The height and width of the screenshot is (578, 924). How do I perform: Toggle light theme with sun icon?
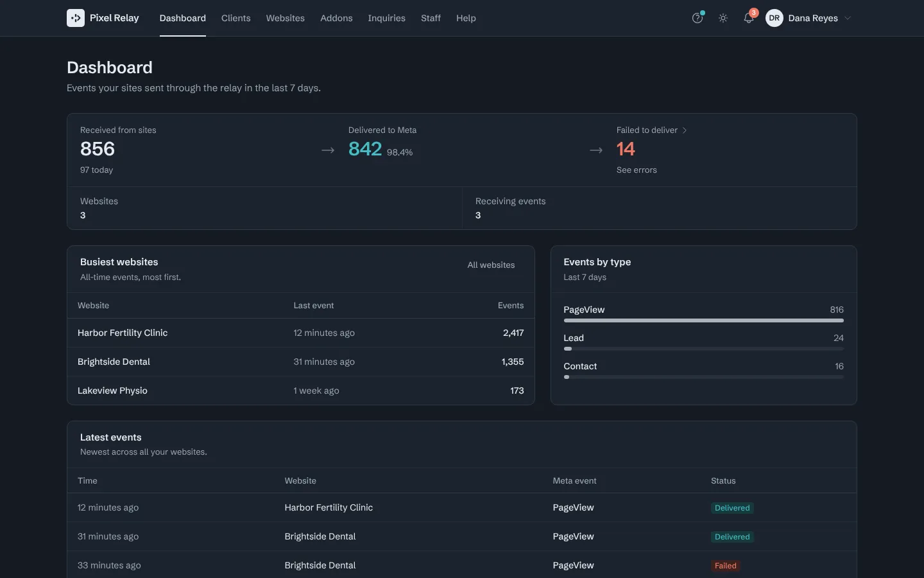click(723, 18)
